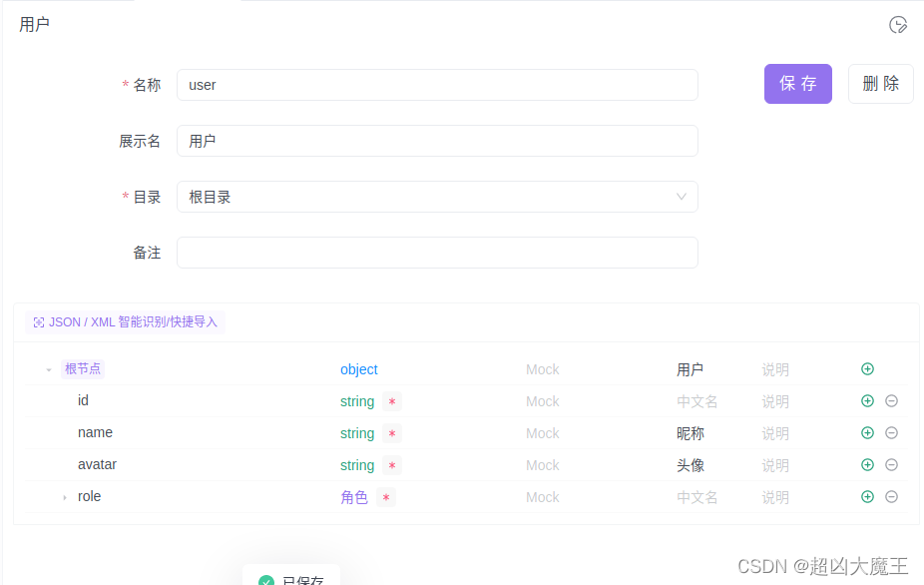Click the avatar field name
Image resolution: width=924 pixels, height=585 pixels.
point(97,464)
